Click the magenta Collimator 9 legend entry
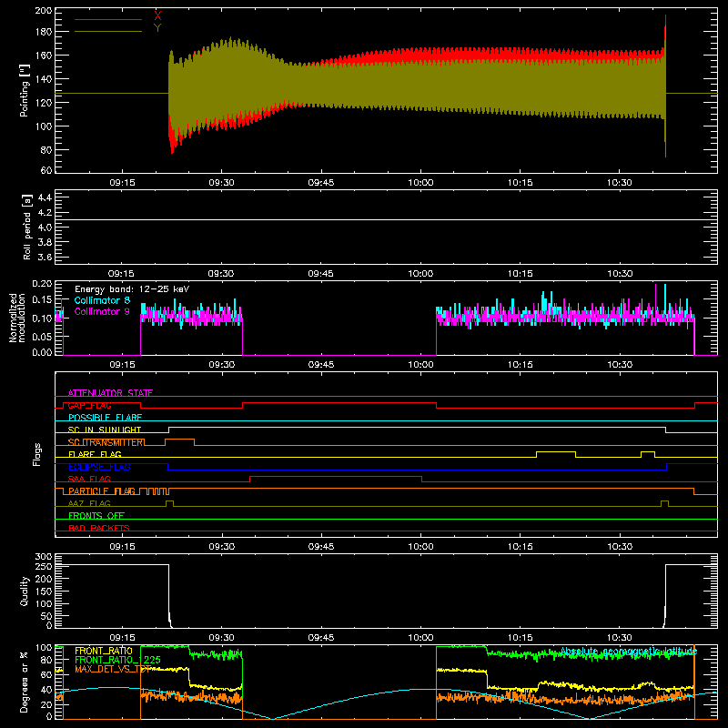728x728 pixels. pos(102,311)
